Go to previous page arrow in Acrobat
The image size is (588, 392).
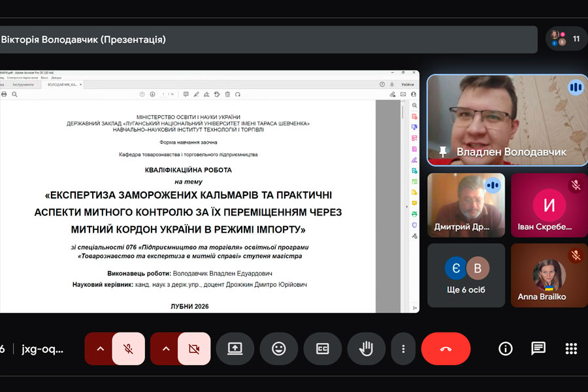142,94
